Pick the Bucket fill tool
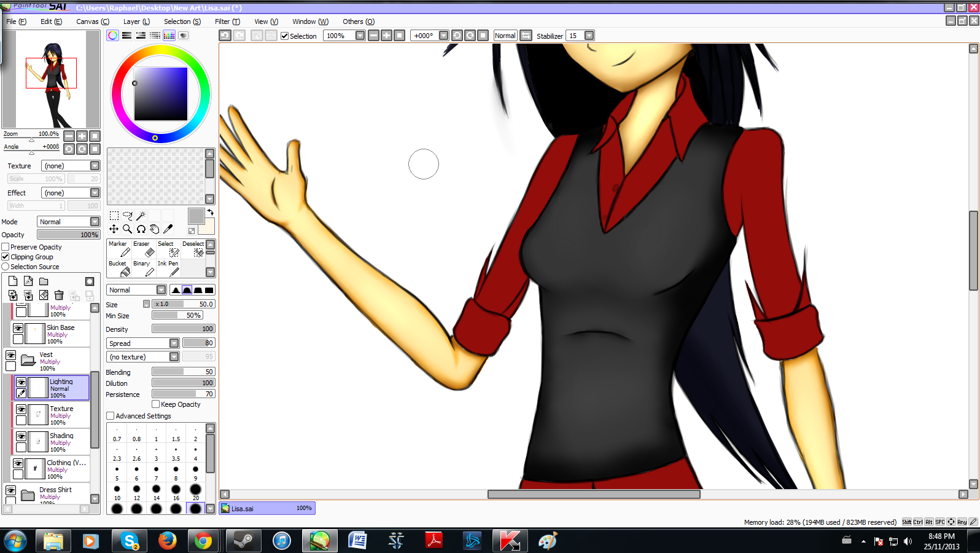The width and height of the screenshot is (980, 553). click(x=119, y=269)
